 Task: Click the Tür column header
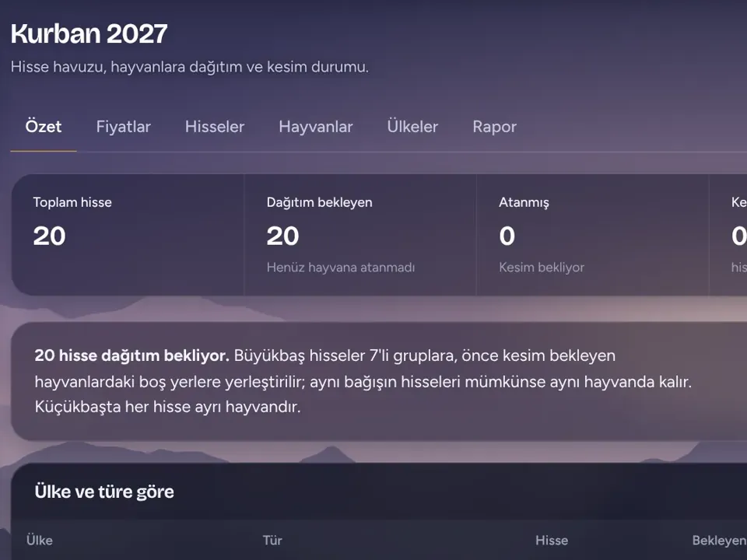[272, 541]
